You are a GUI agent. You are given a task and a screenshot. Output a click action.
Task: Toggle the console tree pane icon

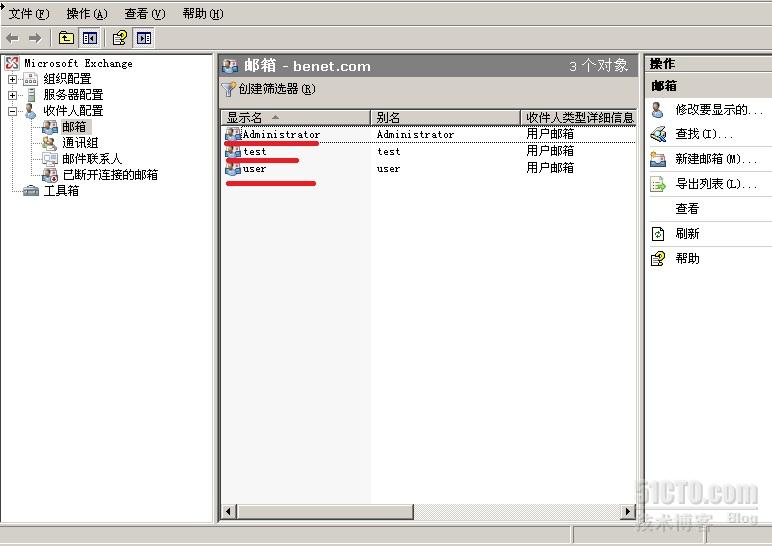(90, 38)
